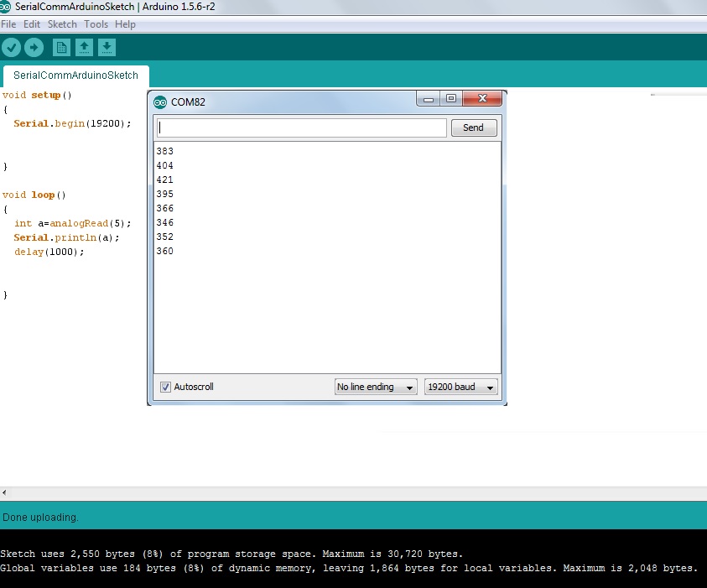Minimize the COM82 serial monitor window

(x=429, y=99)
